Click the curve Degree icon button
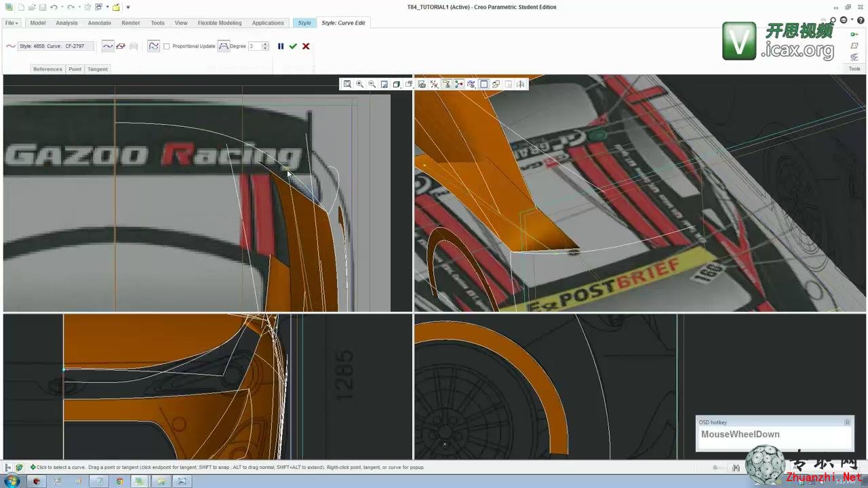This screenshot has width=868, height=488. click(x=223, y=46)
